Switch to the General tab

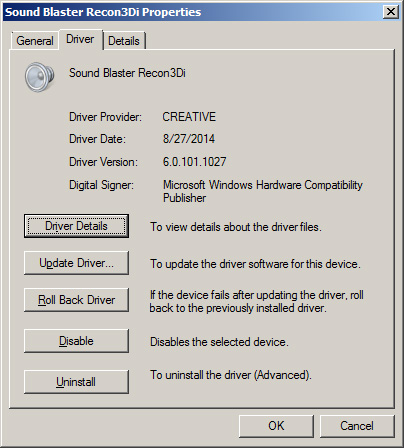click(35, 41)
